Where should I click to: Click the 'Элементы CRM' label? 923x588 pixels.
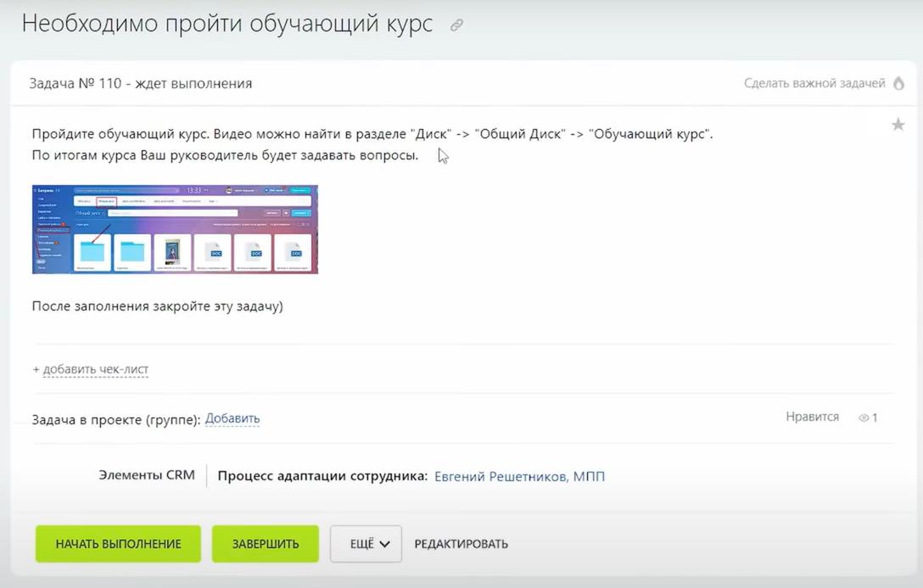pos(147,475)
